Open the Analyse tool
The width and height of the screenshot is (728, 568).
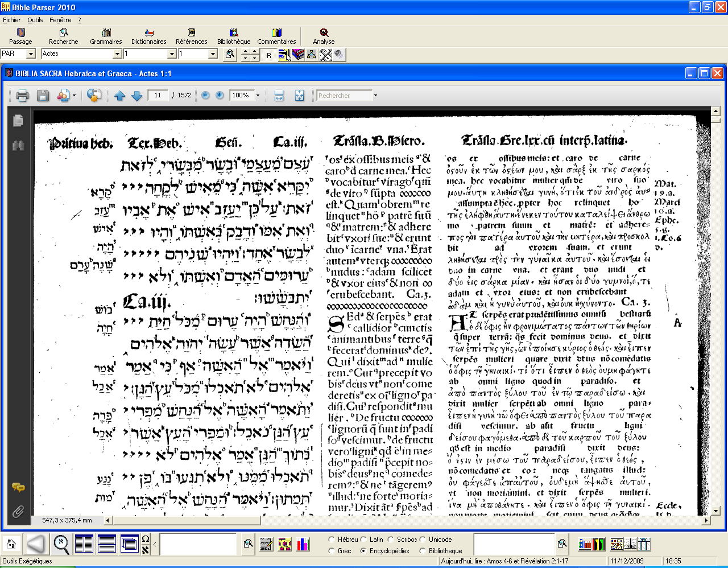[324, 36]
